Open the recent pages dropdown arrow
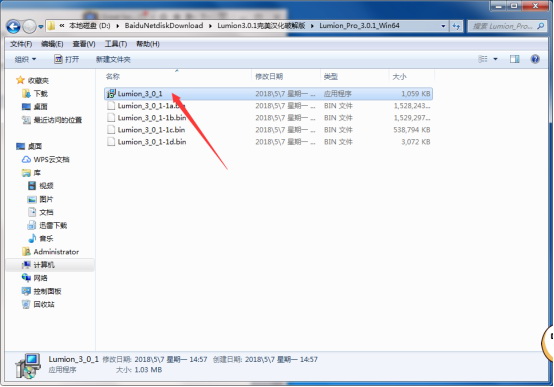Image resolution: width=554 pixels, height=387 pixels. [x=41, y=27]
